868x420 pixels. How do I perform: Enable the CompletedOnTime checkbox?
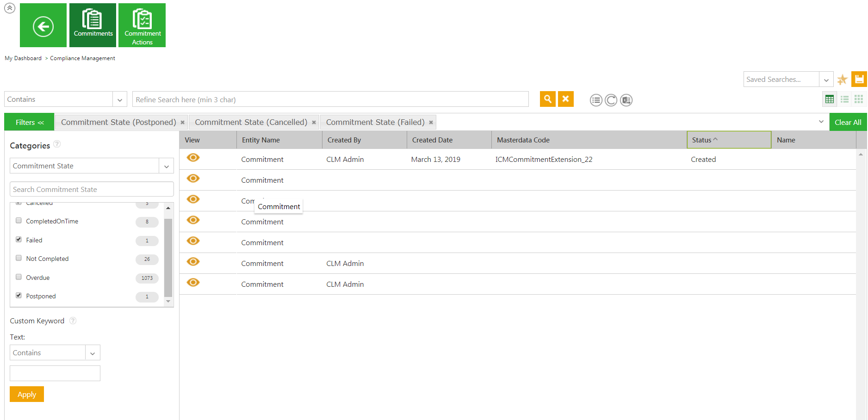[x=19, y=221]
